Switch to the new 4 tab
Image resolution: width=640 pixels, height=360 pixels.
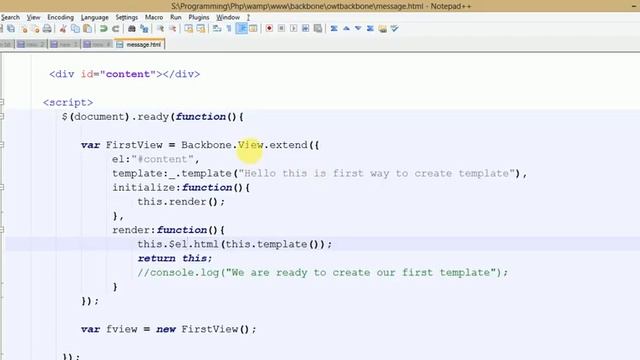(98, 44)
